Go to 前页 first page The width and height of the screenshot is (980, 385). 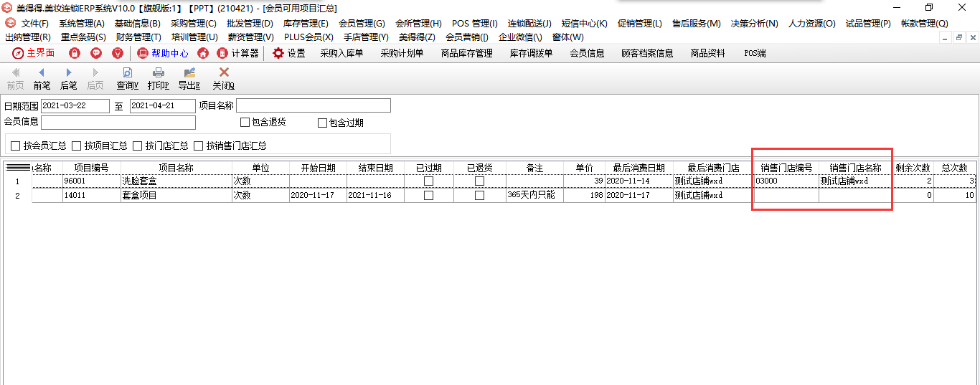pyautogui.click(x=15, y=79)
